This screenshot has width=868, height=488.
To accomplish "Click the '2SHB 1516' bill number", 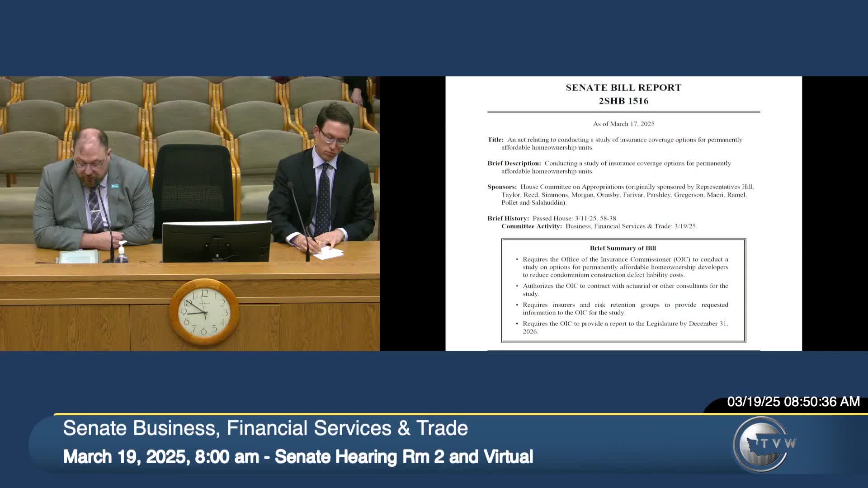I will click(623, 101).
